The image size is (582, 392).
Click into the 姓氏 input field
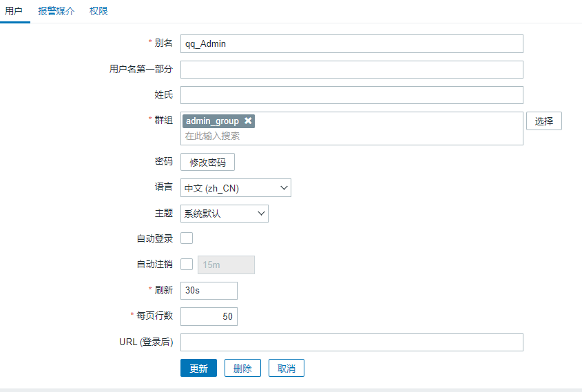(x=351, y=95)
